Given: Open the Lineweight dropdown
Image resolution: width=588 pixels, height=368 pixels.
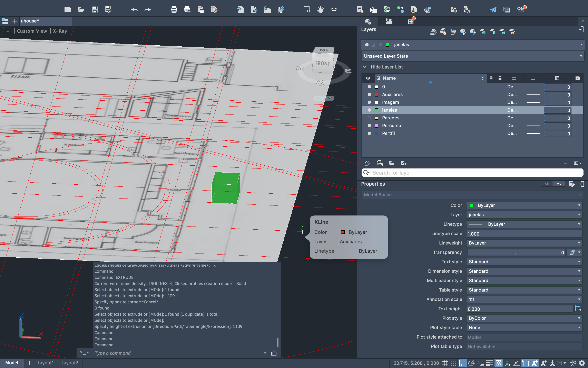Looking at the screenshot, I should pos(524,243).
